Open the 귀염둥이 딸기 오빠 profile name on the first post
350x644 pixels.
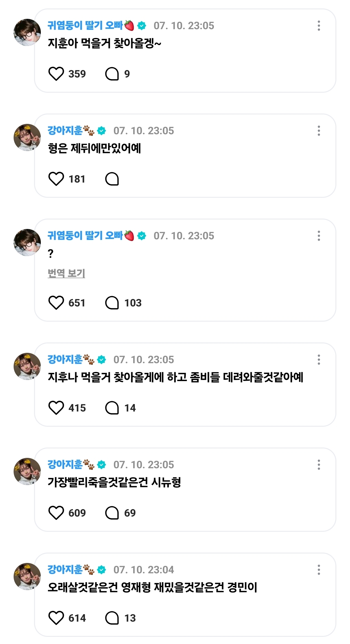[85, 25]
